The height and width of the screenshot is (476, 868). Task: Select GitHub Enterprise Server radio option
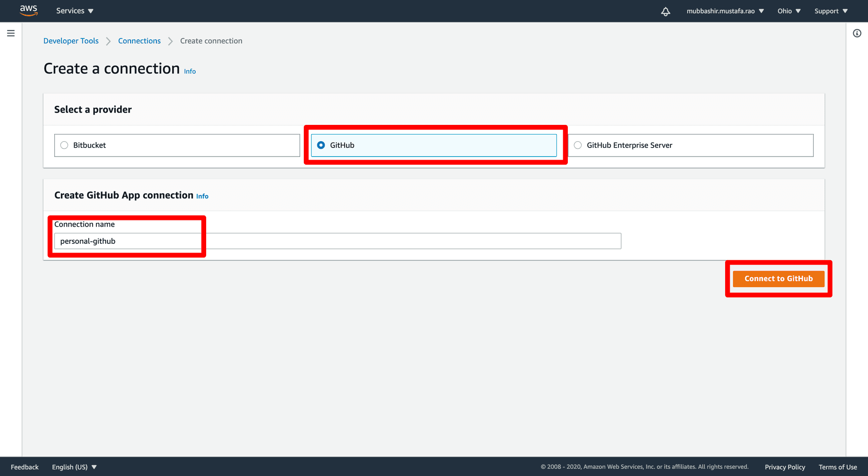(x=578, y=145)
